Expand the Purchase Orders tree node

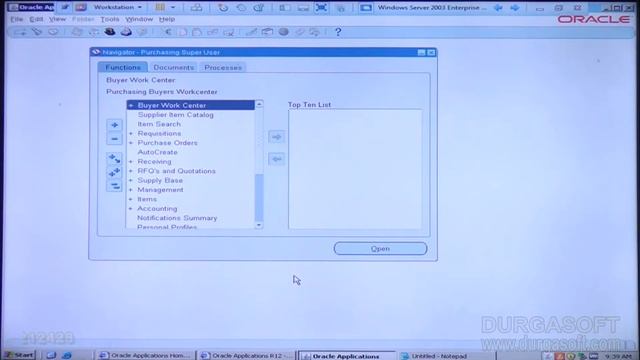coord(131,143)
